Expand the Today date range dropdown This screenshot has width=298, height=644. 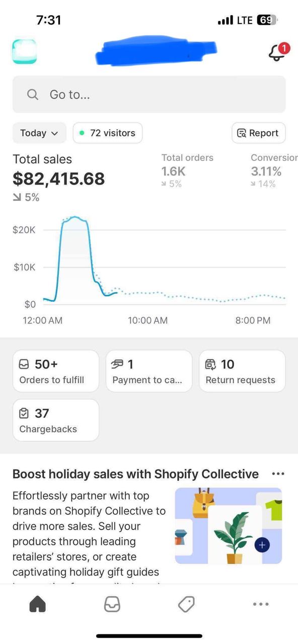[x=39, y=133]
